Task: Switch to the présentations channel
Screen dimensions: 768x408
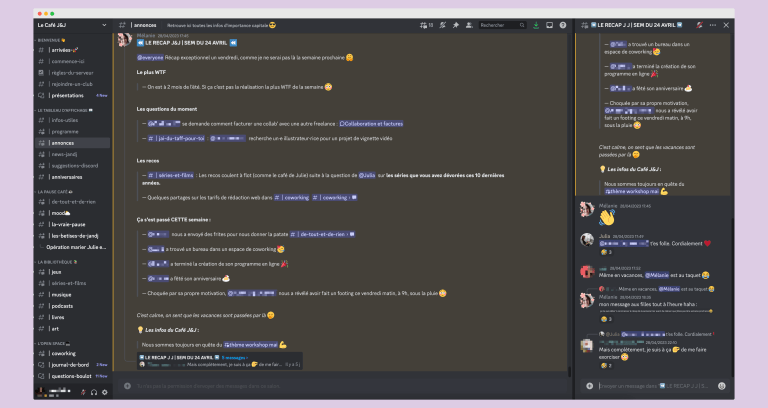Action: pos(68,96)
